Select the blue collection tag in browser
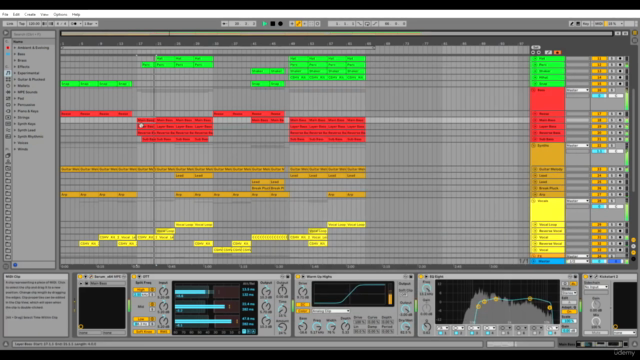 click(8, 54)
